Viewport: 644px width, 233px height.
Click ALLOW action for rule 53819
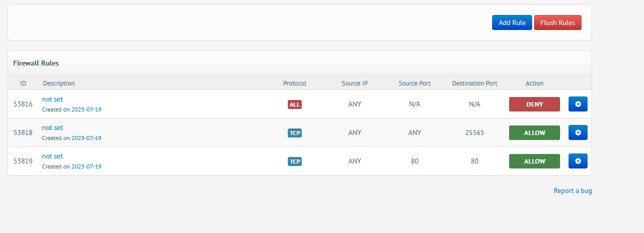534,161
